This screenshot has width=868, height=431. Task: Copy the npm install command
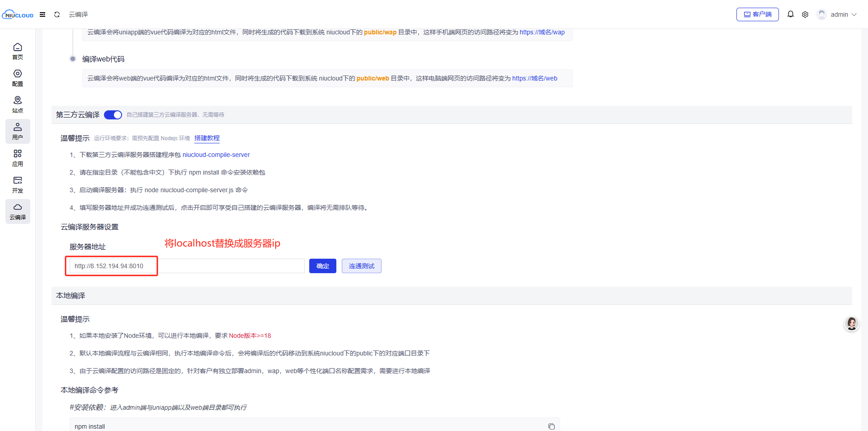pyautogui.click(x=551, y=426)
